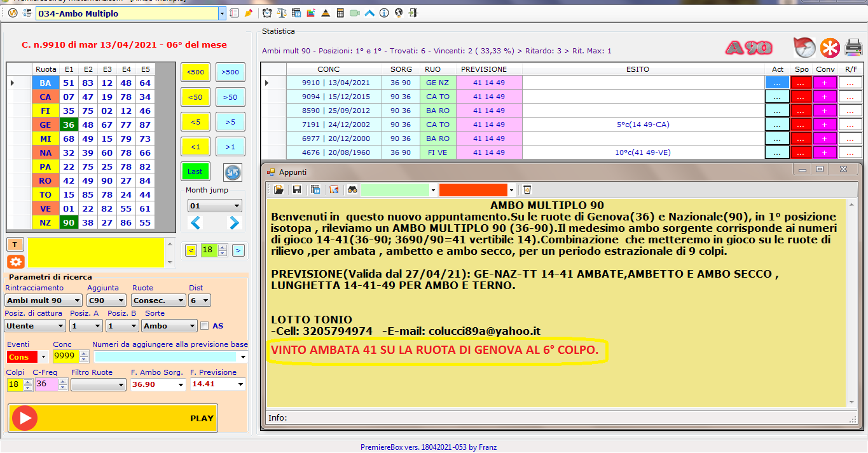Viewport: 868px width, 453px height.
Task: Open the Sorte Ambo dropdown
Action: 168,326
